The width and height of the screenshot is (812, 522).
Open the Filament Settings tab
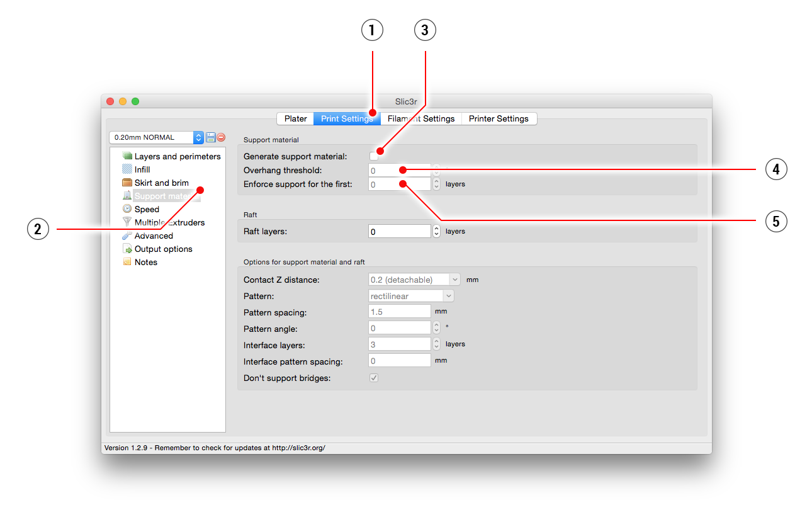click(421, 118)
